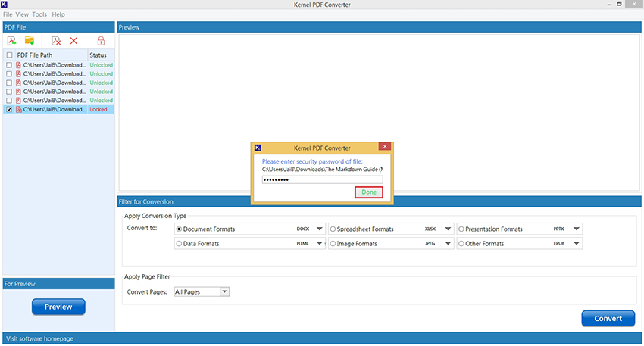
Task: Click the red Locked status text
Action: click(98, 109)
